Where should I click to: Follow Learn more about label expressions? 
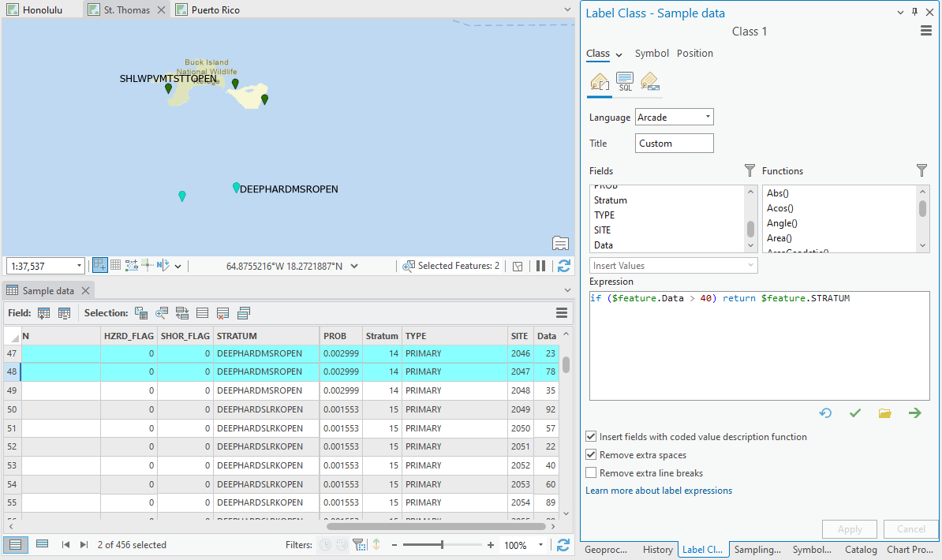tap(659, 490)
